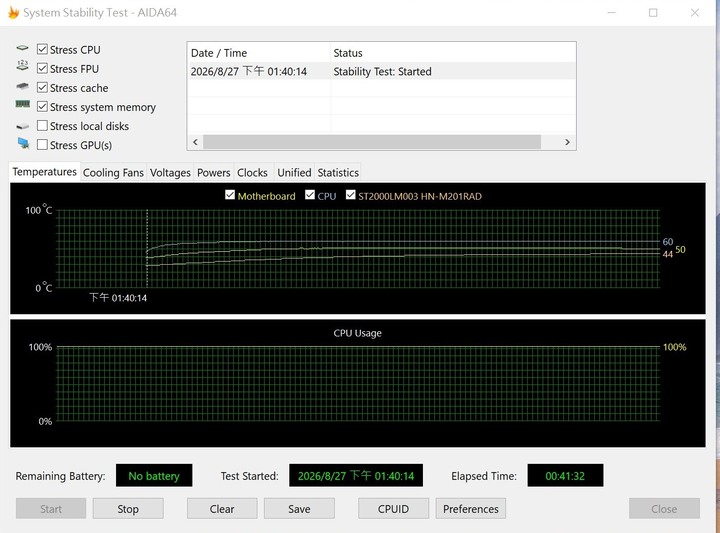Toggle ST2000LM003 HN-M201RAD graph checkbox
Viewport: 720px width, 533px height.
351,195
